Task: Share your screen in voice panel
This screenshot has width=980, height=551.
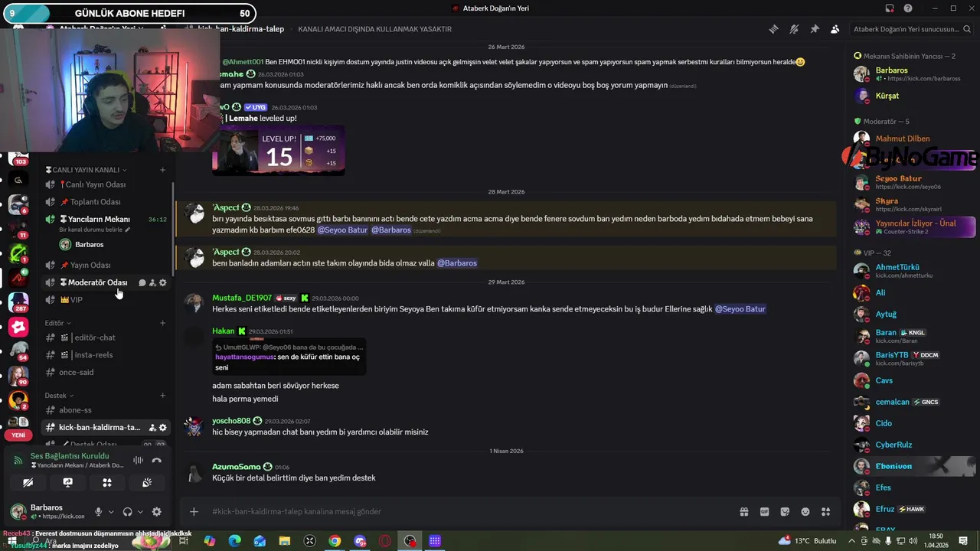Action: point(67,483)
